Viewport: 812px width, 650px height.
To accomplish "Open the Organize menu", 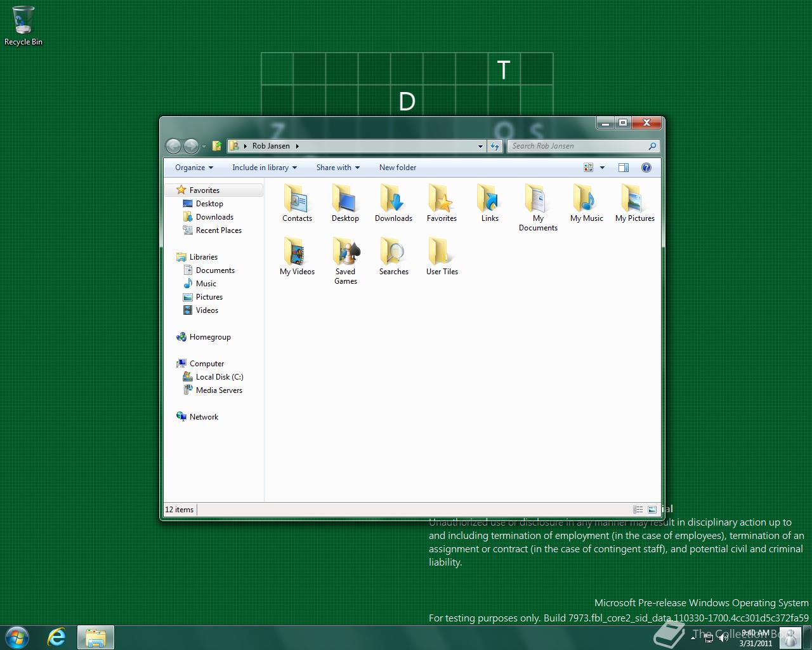I will (194, 168).
